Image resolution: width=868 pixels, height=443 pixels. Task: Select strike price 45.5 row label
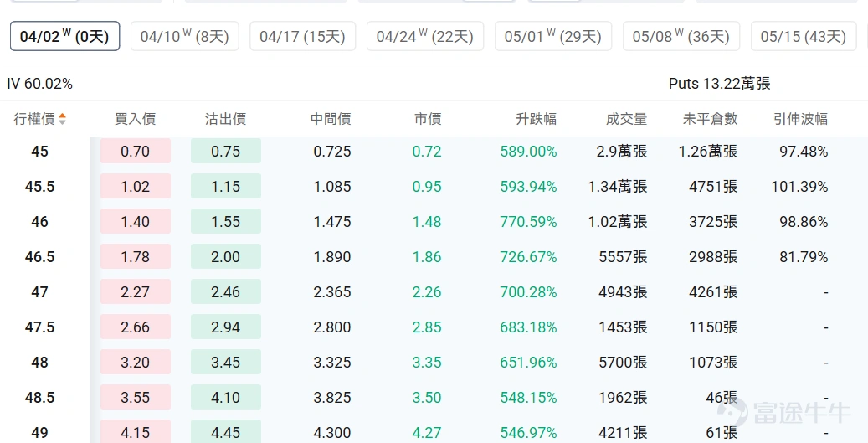[40, 186]
